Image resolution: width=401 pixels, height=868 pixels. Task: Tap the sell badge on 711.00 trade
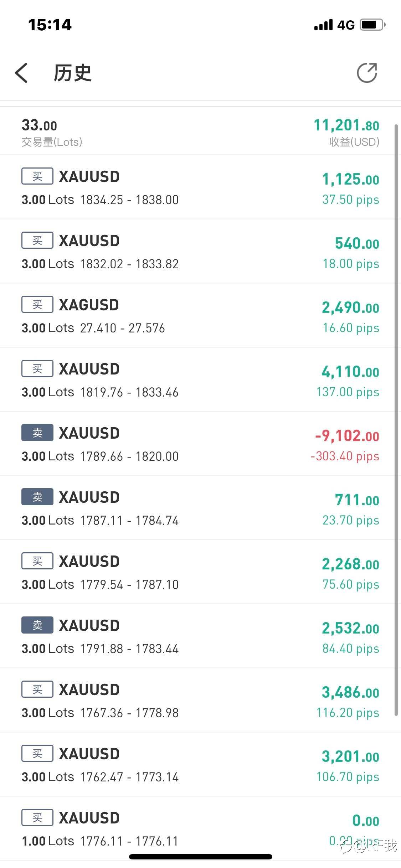(x=37, y=497)
